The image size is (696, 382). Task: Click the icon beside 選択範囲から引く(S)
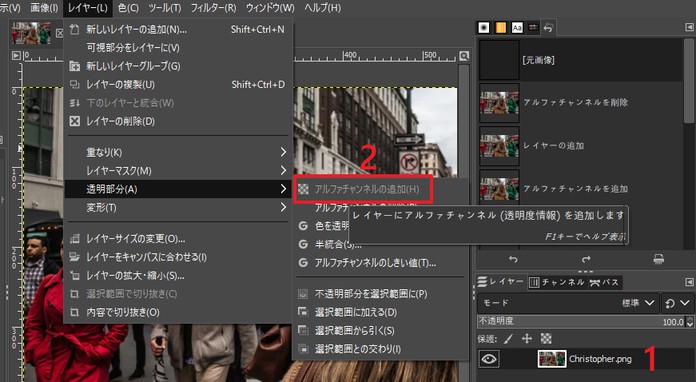tap(303, 331)
